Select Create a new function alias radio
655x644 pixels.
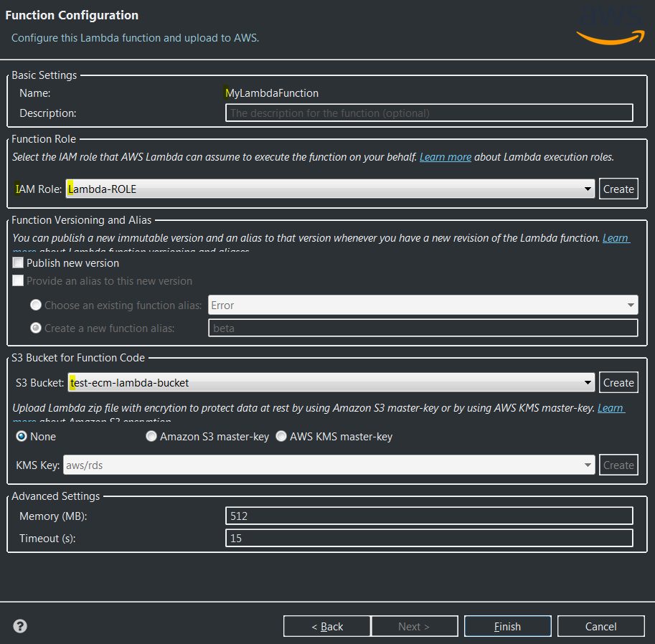[x=36, y=328]
